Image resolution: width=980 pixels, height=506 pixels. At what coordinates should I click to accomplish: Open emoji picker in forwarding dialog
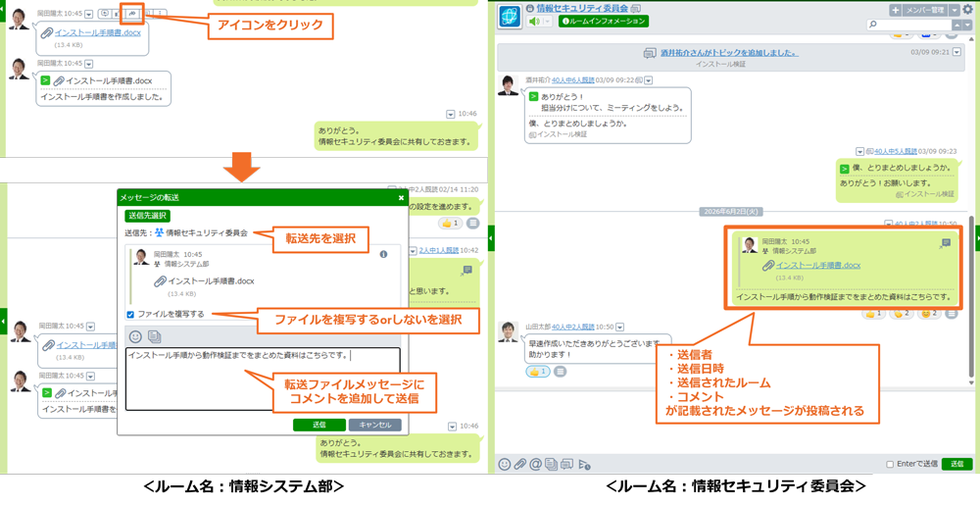135,336
